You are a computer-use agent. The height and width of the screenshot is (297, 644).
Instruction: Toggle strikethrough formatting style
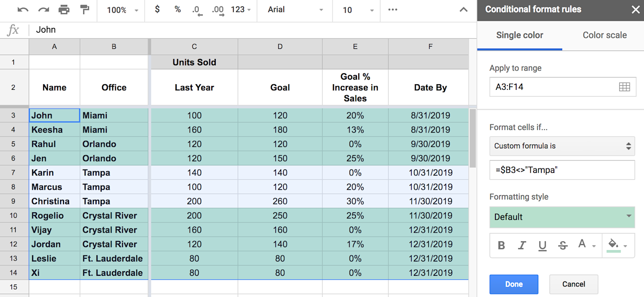click(x=563, y=245)
